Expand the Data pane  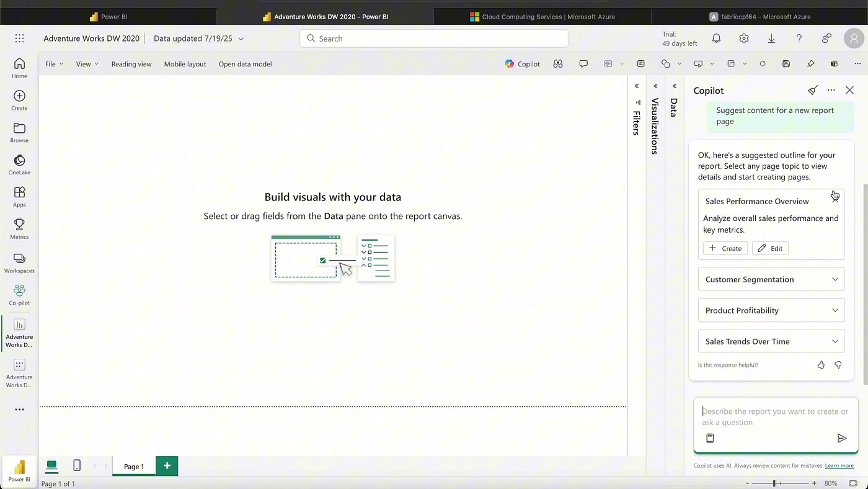pos(675,86)
